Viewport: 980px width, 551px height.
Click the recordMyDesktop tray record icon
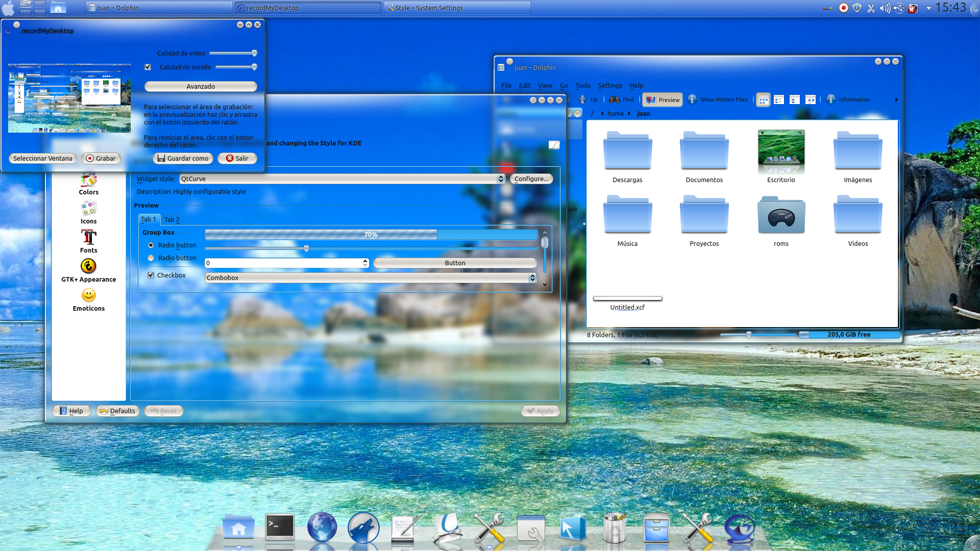click(x=843, y=8)
